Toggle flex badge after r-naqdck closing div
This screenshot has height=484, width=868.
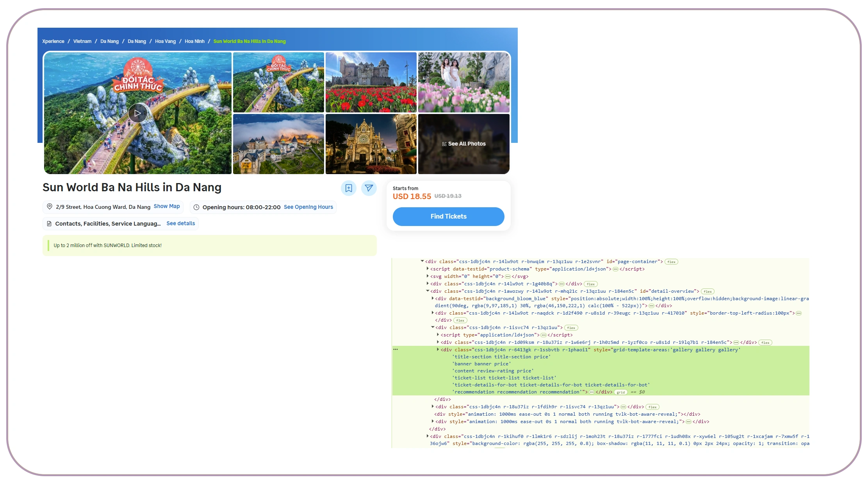[460, 320]
